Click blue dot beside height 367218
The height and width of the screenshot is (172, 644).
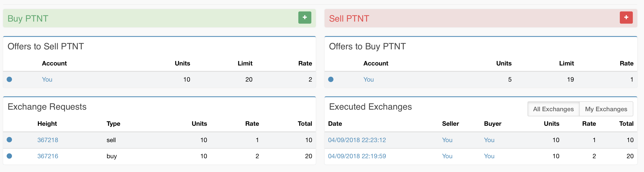[9, 140]
